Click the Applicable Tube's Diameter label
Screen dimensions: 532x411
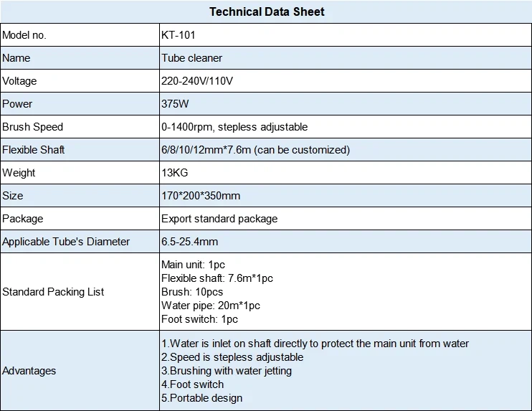[x=66, y=242]
